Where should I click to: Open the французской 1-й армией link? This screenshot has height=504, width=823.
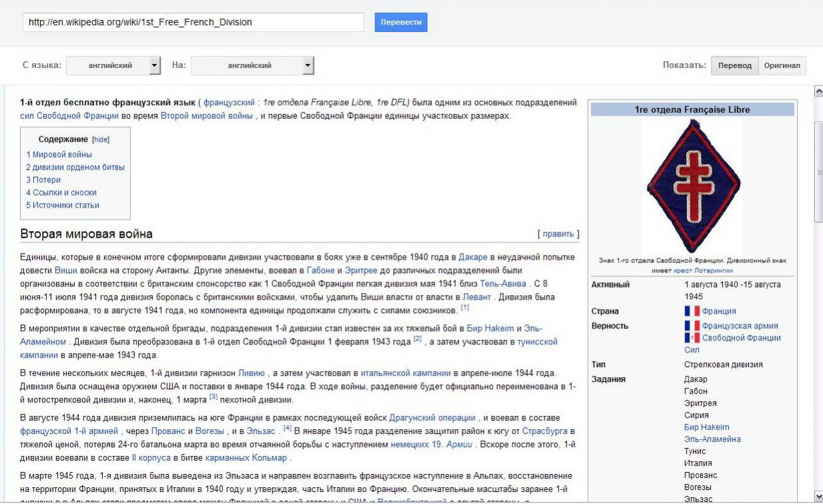69,431
